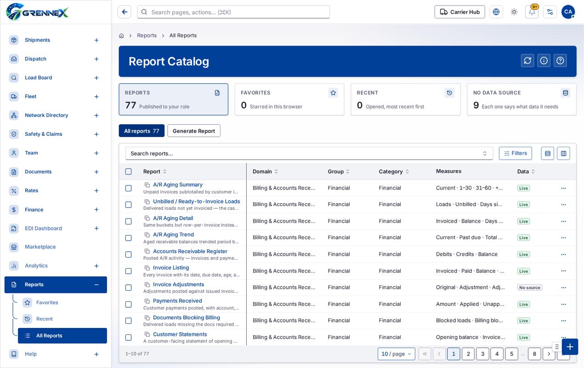Viewport: 588px width, 368px height.
Task: Check the Customer Statements row
Action: pos(129,337)
